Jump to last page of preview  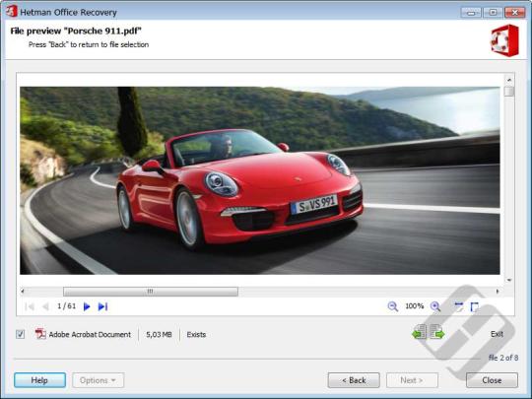[x=102, y=306]
